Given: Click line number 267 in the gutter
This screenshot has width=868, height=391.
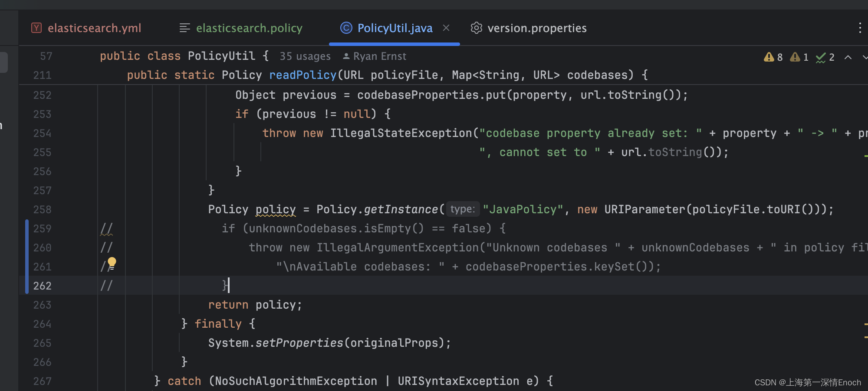Looking at the screenshot, I should click(x=42, y=381).
